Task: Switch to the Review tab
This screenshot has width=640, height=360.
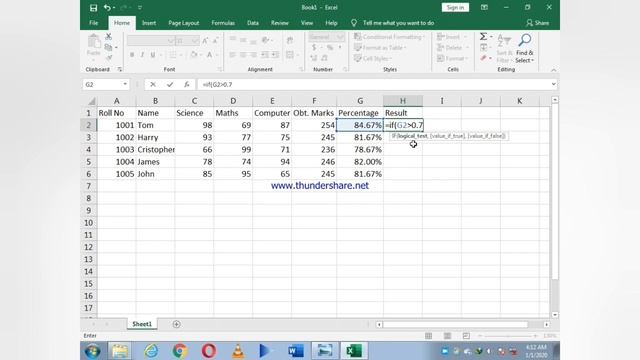Action: pos(280,23)
